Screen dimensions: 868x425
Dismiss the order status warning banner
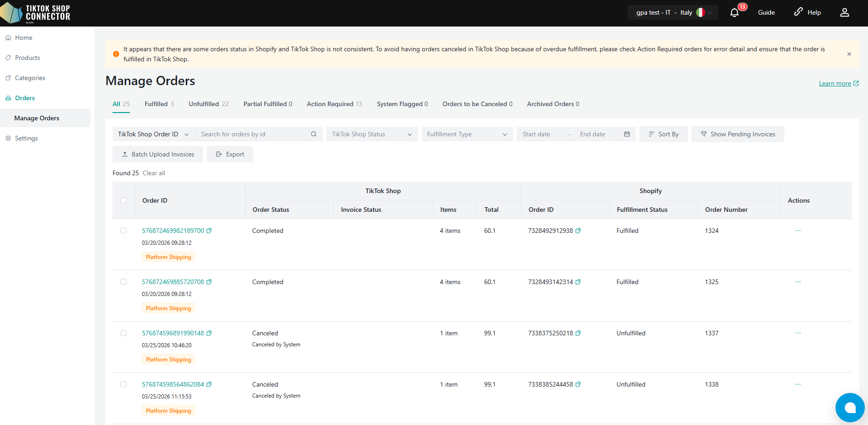849,54
